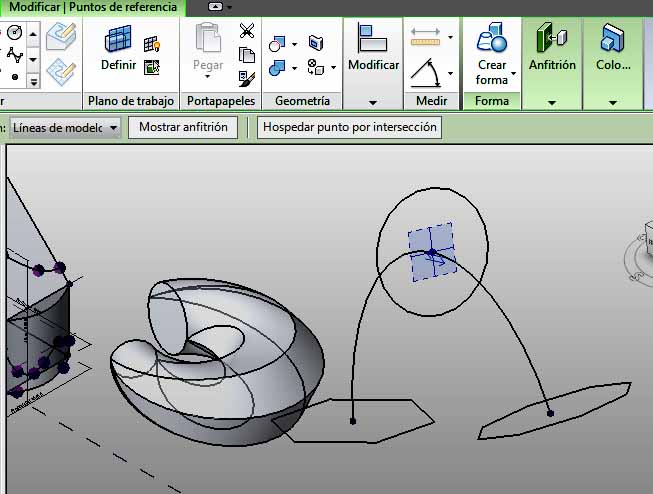Click the Cut scissors icon
The image size is (653, 494).
(x=247, y=31)
